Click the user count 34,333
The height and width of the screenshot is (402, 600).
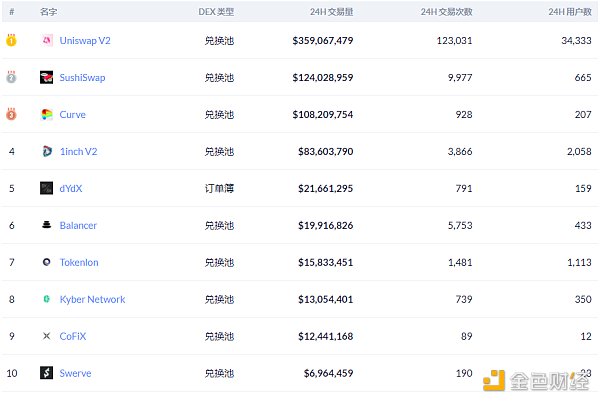(577, 41)
